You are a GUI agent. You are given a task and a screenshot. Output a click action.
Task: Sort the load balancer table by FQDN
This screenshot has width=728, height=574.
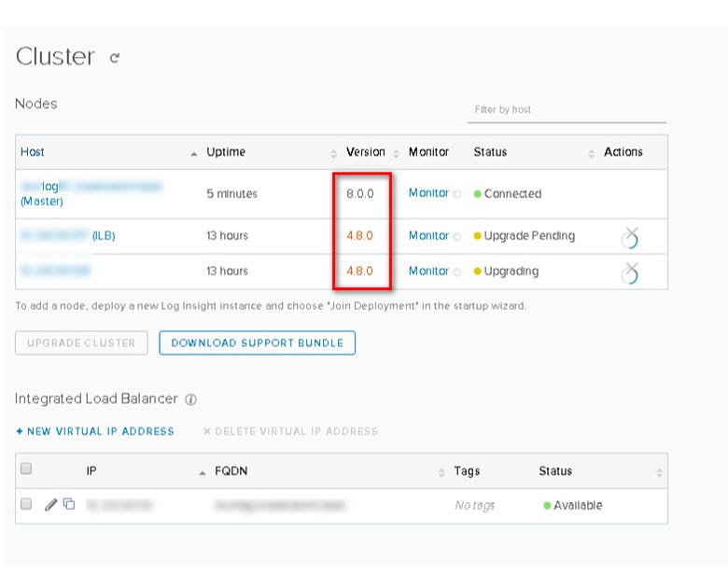203,472
